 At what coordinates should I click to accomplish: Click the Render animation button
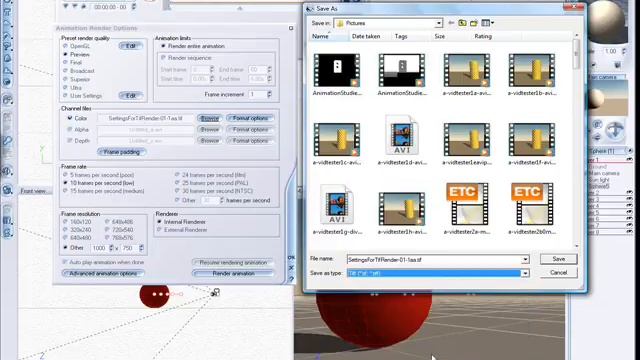(x=233, y=273)
